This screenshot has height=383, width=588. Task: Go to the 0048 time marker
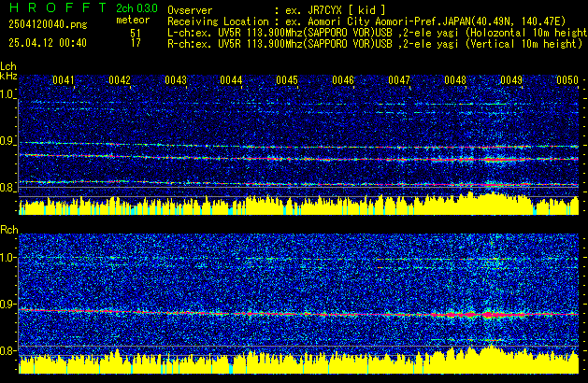pos(455,80)
